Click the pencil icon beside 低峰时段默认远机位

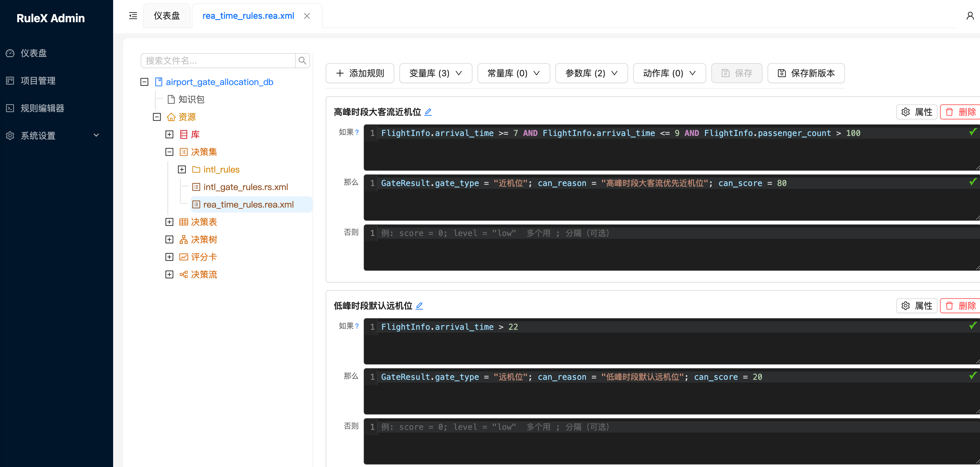pyautogui.click(x=420, y=306)
